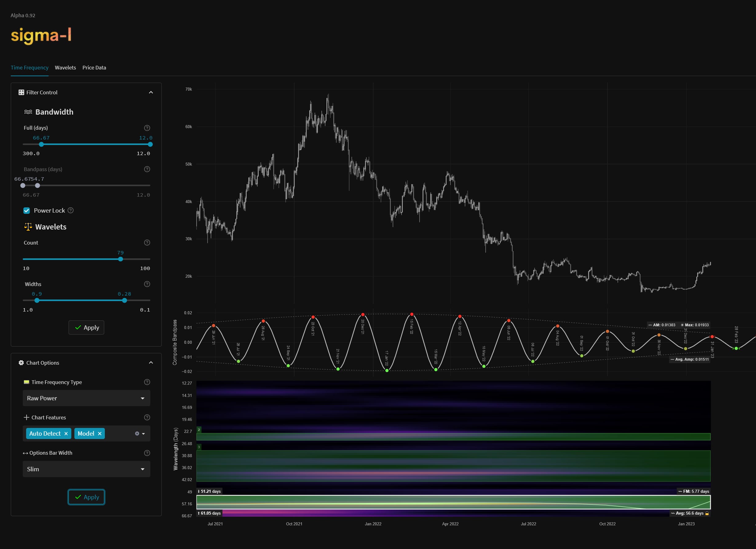The image size is (756, 549).
Task: Click Time Frequency Type help icon
Action: [147, 382]
